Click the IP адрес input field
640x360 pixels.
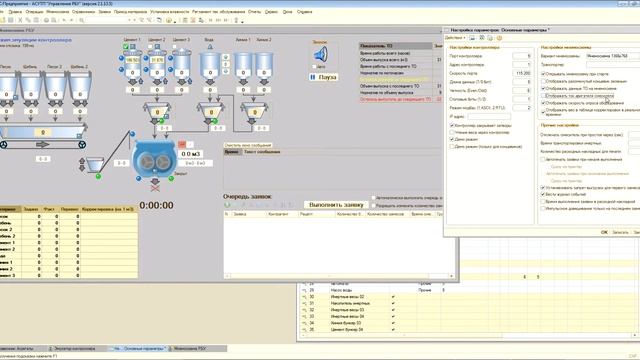tap(489, 116)
